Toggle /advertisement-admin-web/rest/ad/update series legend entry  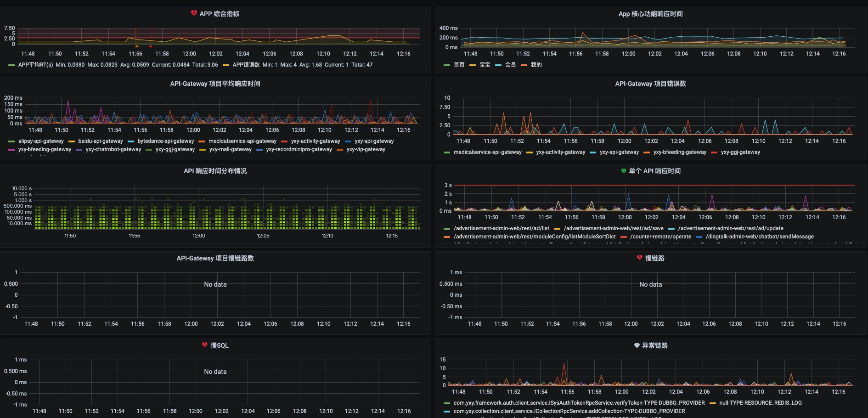click(x=731, y=228)
